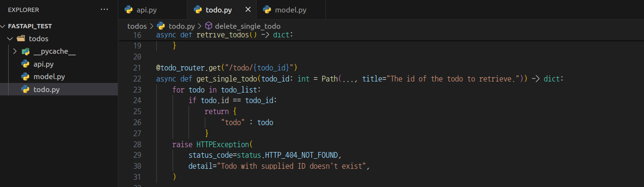
Task: Click Python icon on model.py tab
Action: tap(267, 10)
